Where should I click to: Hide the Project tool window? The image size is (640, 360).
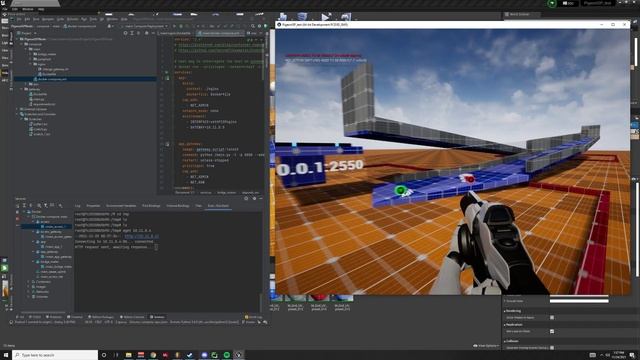pos(153,33)
